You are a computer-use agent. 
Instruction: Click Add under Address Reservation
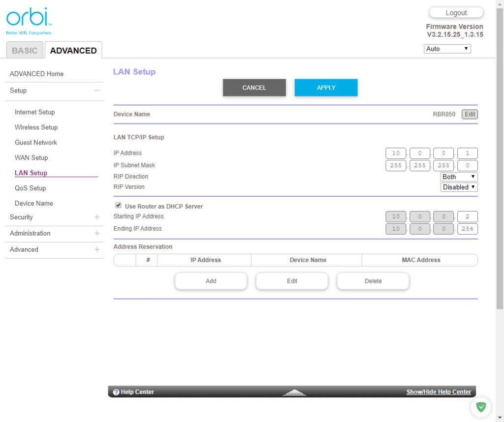point(211,281)
